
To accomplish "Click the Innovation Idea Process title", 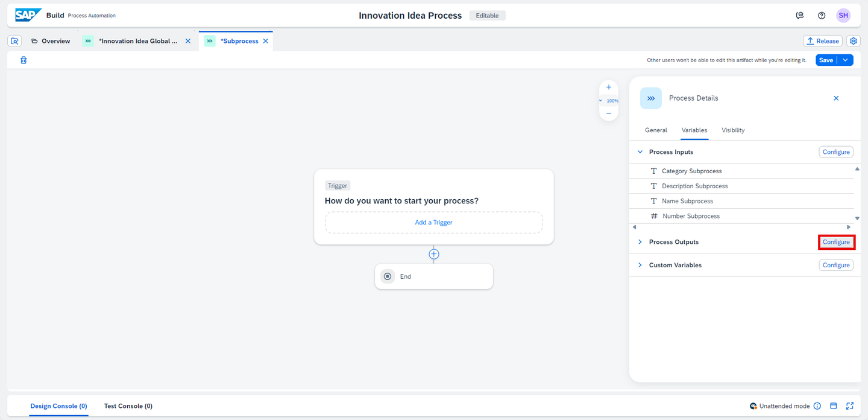I will coord(410,16).
